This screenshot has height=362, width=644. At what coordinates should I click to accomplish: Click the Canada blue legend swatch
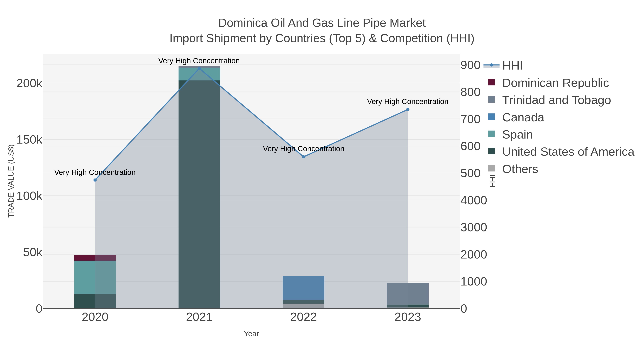(x=492, y=117)
